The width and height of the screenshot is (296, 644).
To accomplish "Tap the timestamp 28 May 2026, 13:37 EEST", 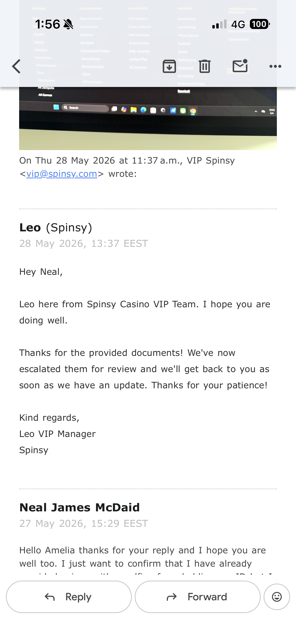I will point(84,243).
